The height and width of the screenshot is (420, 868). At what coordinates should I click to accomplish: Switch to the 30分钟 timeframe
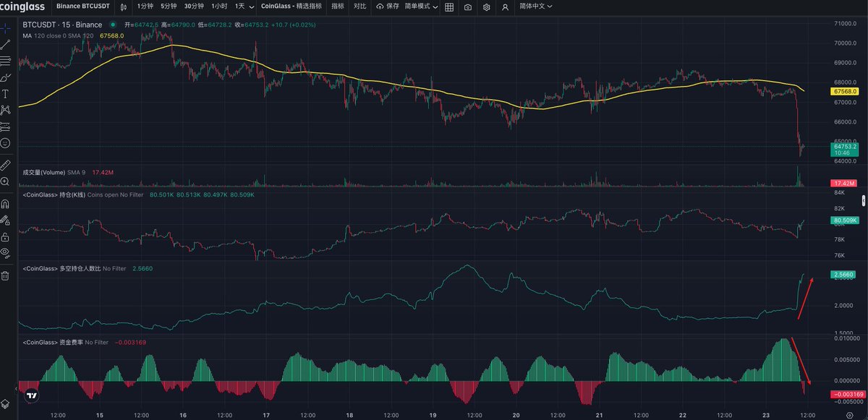pyautogui.click(x=194, y=7)
